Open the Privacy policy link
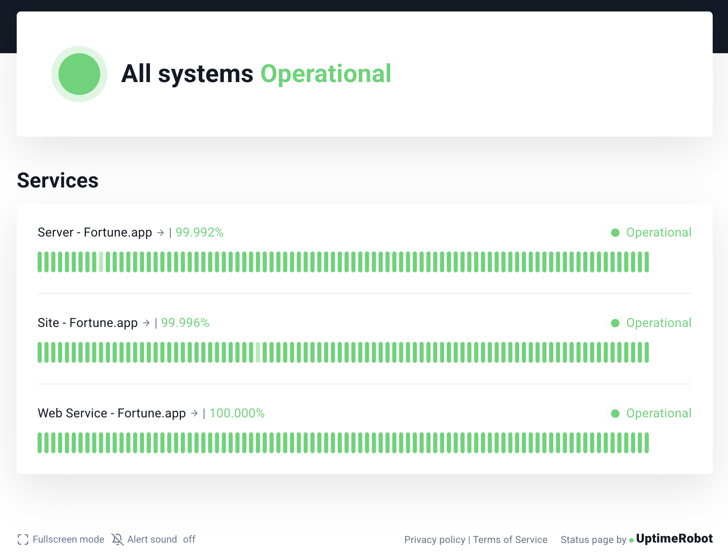728x560 pixels. point(435,540)
